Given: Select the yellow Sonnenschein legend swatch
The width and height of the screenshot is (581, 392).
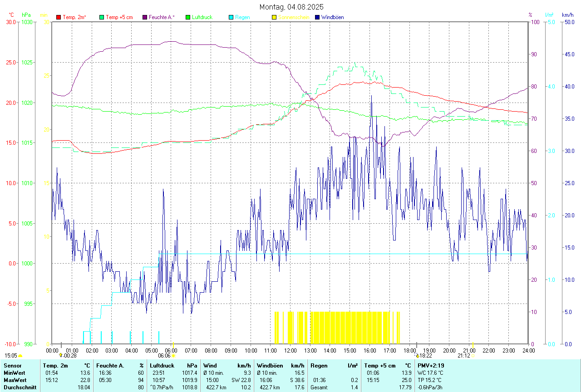Looking at the screenshot, I should pyautogui.click(x=274, y=17).
